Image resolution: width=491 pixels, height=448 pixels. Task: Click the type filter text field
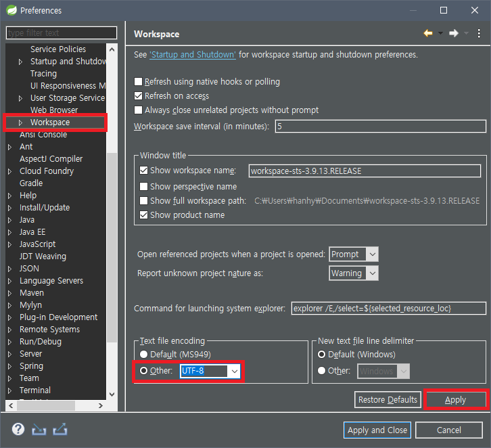click(62, 33)
